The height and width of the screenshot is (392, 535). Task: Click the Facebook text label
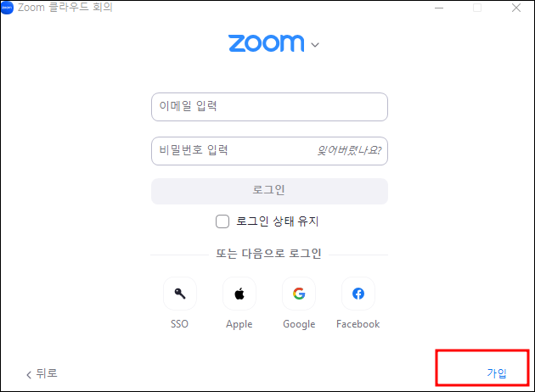358,324
